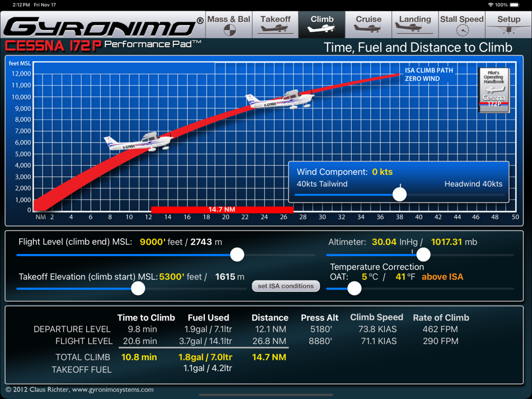Tap the battery status icon

(x=514, y=4)
